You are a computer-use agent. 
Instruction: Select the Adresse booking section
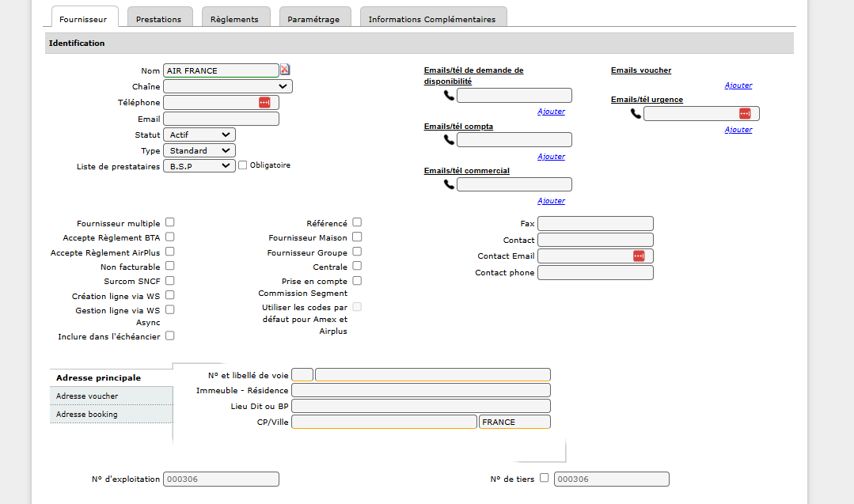pyautogui.click(x=112, y=414)
